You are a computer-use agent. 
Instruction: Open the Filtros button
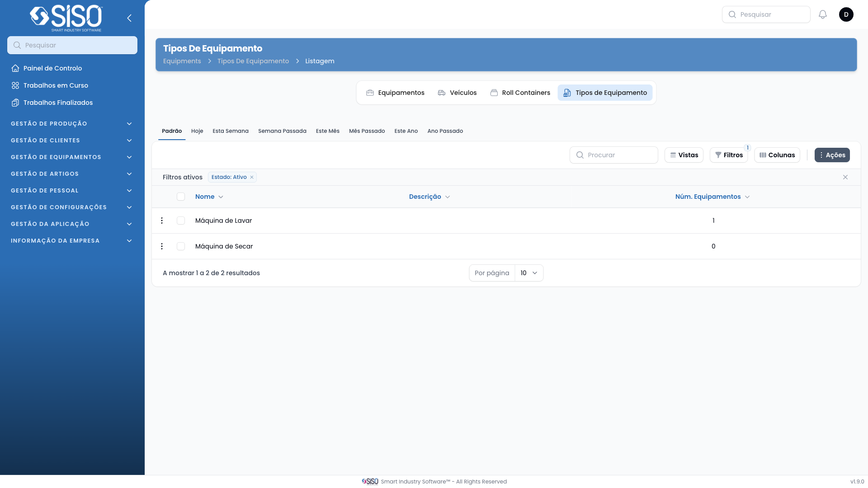coord(729,155)
